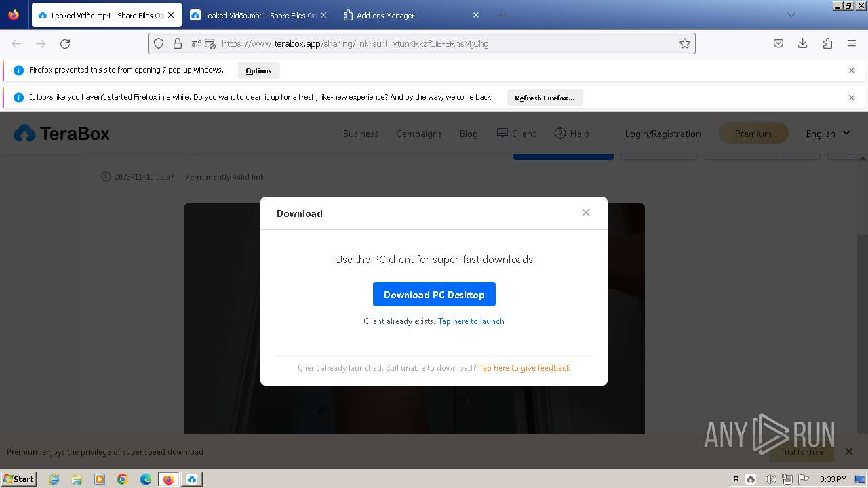Image resolution: width=868 pixels, height=488 pixels.
Task: Open File Explorer from taskbar
Action: [77, 479]
